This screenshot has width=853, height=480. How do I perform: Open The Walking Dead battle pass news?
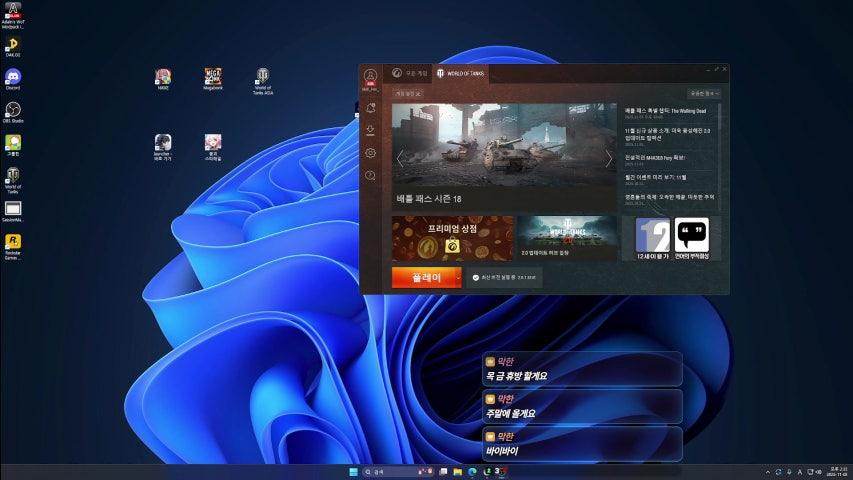(x=667, y=111)
